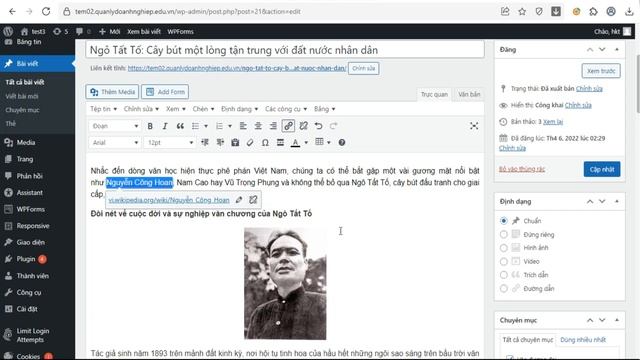
Task: Click Thêm Media button
Action: coord(112,92)
